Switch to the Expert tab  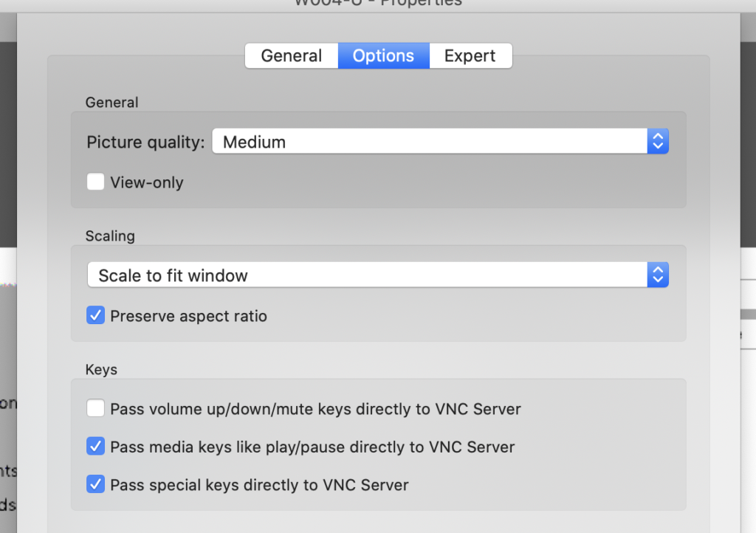click(x=470, y=56)
